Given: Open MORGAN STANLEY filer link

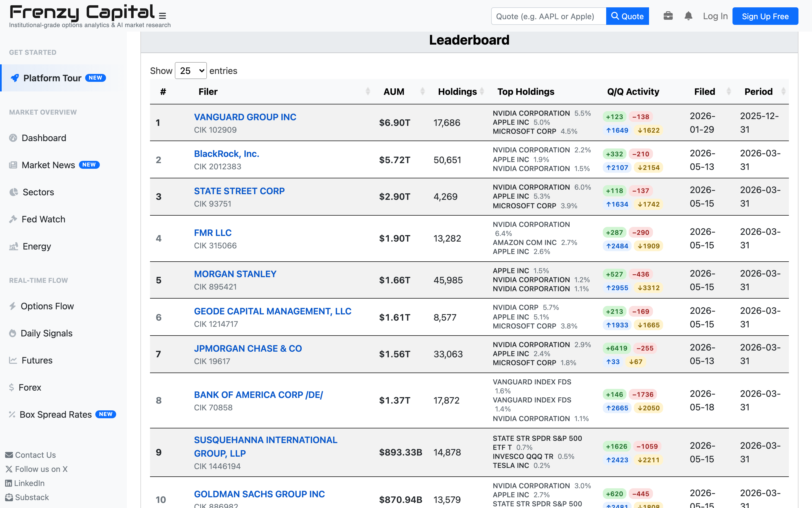Looking at the screenshot, I should tap(235, 274).
